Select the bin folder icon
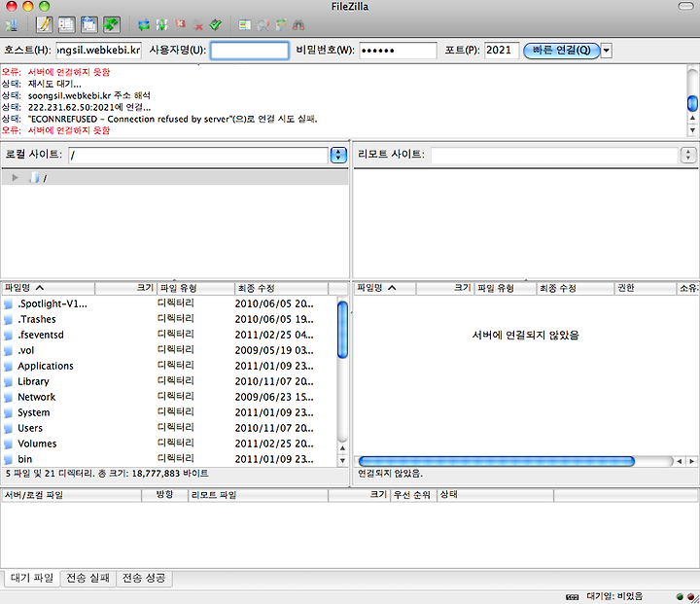The height and width of the screenshot is (604, 700). (x=8, y=460)
